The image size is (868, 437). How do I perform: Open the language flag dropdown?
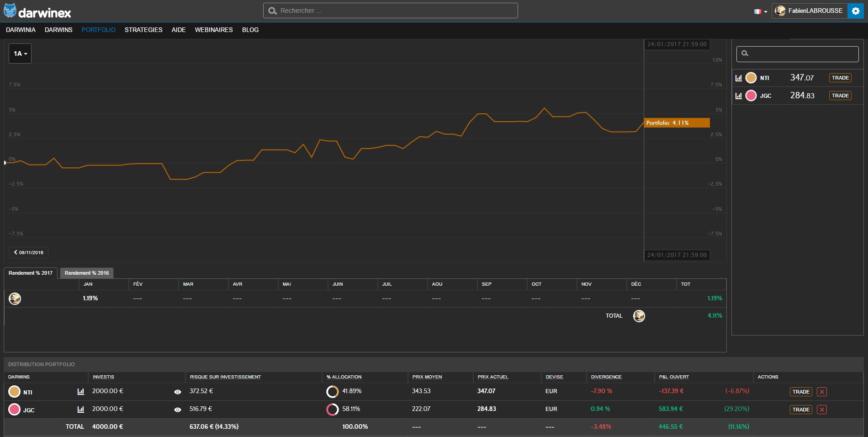pos(760,11)
